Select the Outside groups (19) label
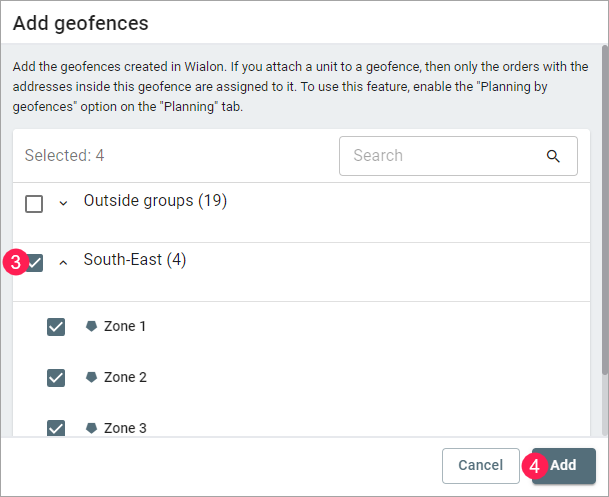This screenshot has width=609, height=497. tap(155, 201)
